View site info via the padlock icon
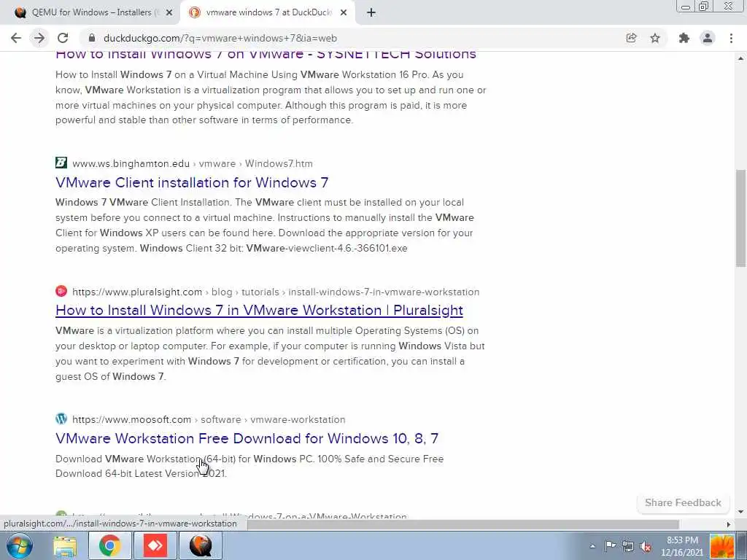The image size is (747, 560). point(93,38)
